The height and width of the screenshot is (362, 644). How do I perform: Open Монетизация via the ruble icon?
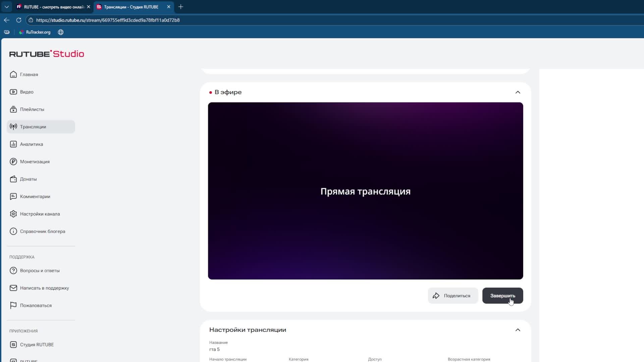pyautogui.click(x=13, y=162)
